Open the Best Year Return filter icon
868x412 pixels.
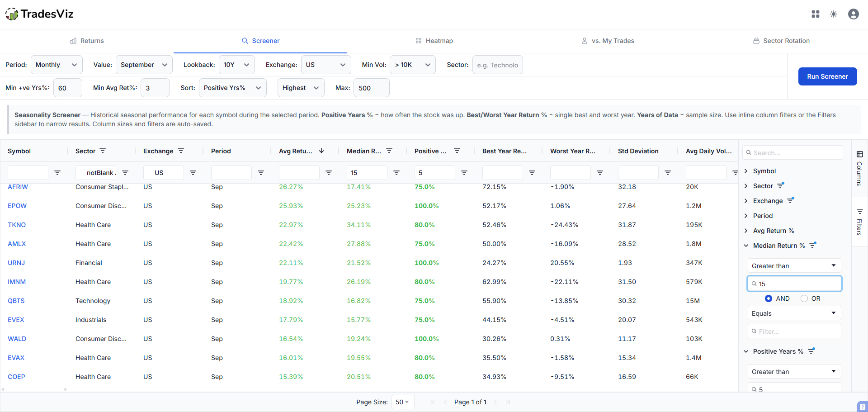point(532,173)
